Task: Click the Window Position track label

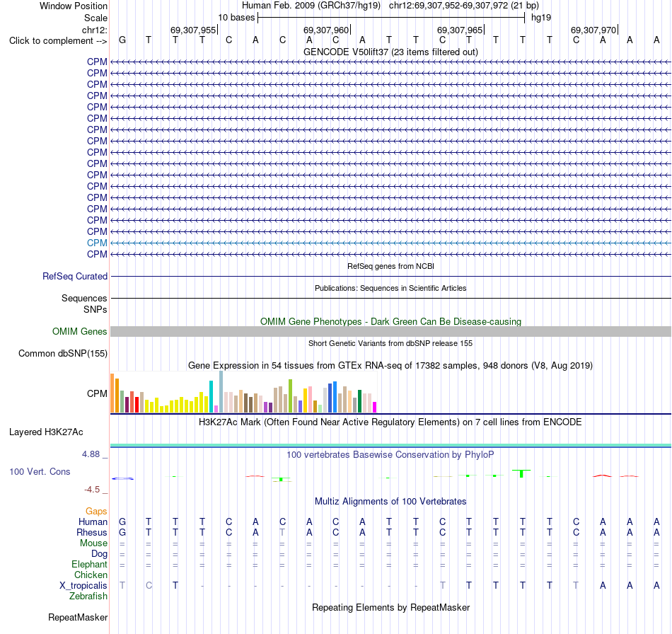Action: [74, 6]
